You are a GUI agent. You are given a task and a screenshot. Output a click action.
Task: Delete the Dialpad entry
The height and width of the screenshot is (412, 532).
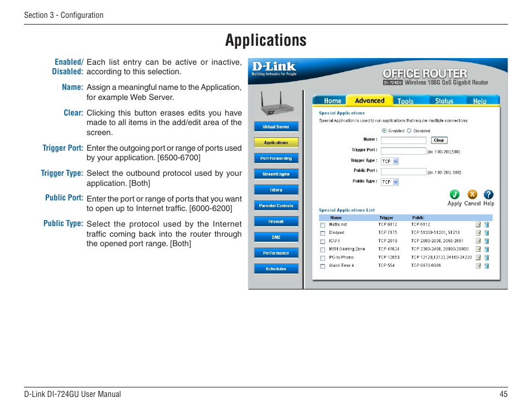pyautogui.click(x=486, y=233)
